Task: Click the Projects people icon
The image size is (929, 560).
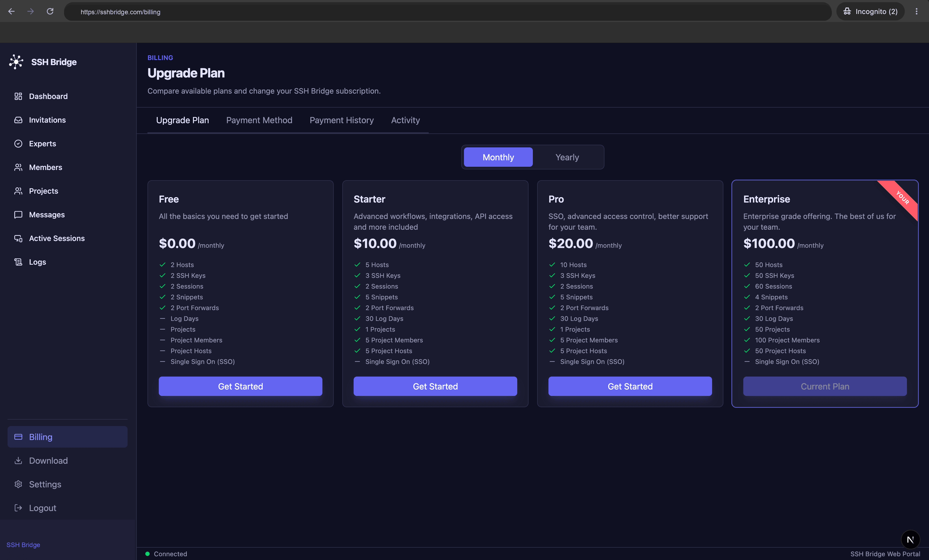Action: (x=18, y=191)
